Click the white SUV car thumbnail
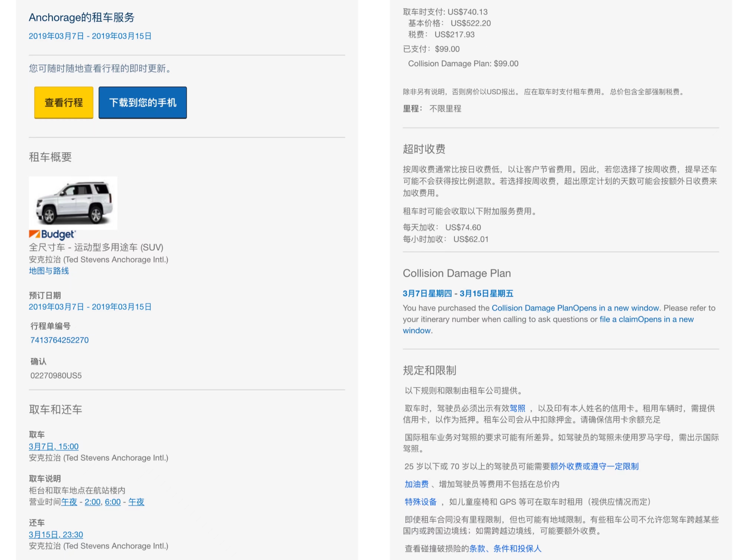Viewport: 748px width, 560px height. (x=73, y=203)
